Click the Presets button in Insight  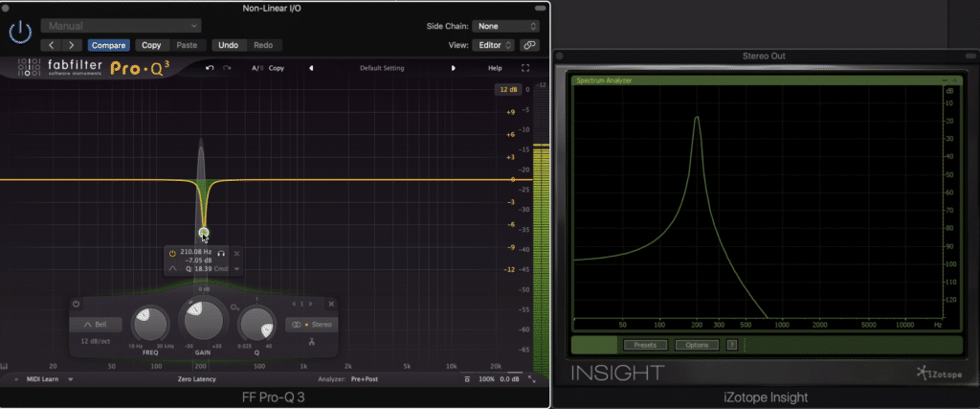(645, 345)
